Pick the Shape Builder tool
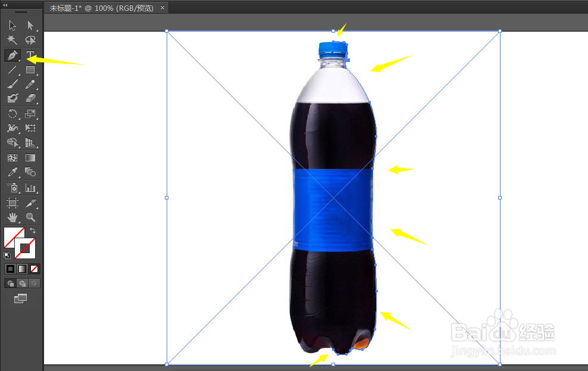Image resolution: width=588 pixels, height=371 pixels. (12, 143)
